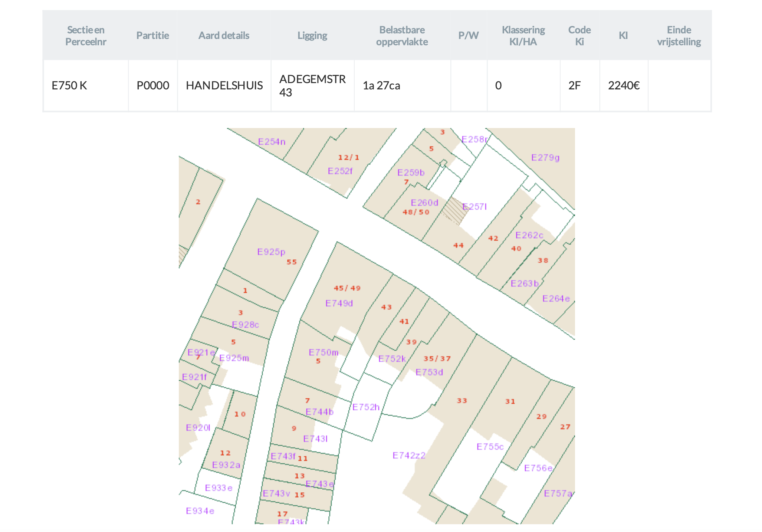Click the 'Einde vrijstelling' column header
This screenshot has width=762, height=532.
(x=679, y=36)
